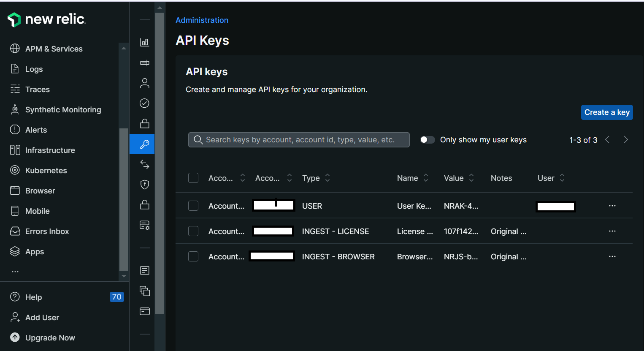The width and height of the screenshot is (644, 351).
Task: Select the lock icon directly above the key icon
Action: click(x=145, y=123)
